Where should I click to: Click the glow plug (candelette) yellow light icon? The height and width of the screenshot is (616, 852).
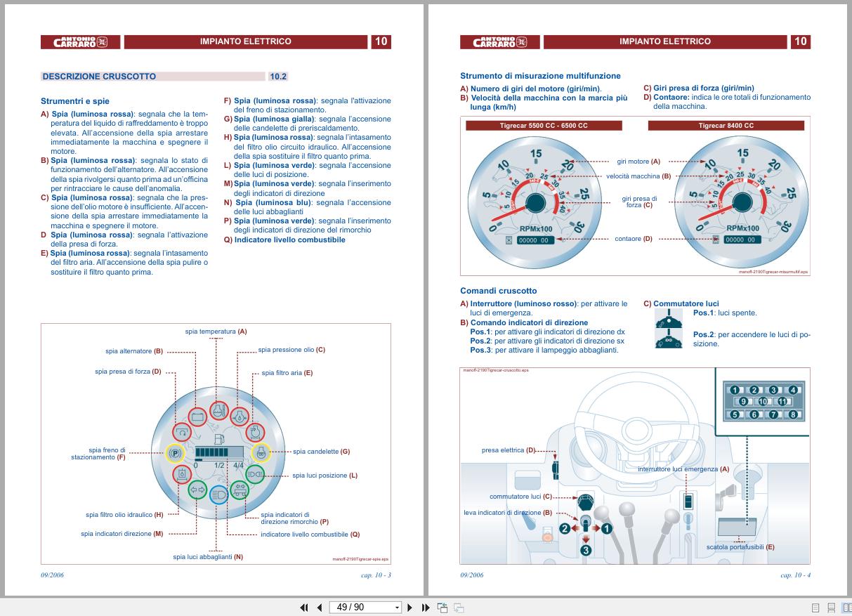point(261,454)
